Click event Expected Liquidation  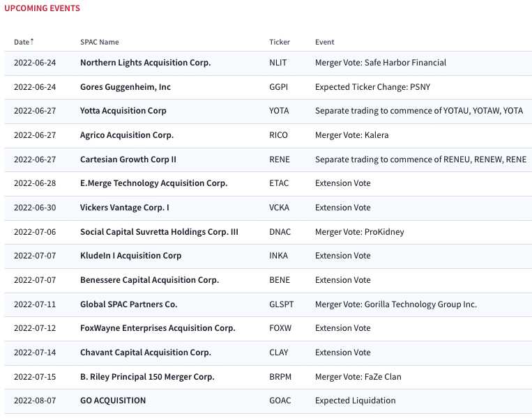pyautogui.click(x=355, y=401)
